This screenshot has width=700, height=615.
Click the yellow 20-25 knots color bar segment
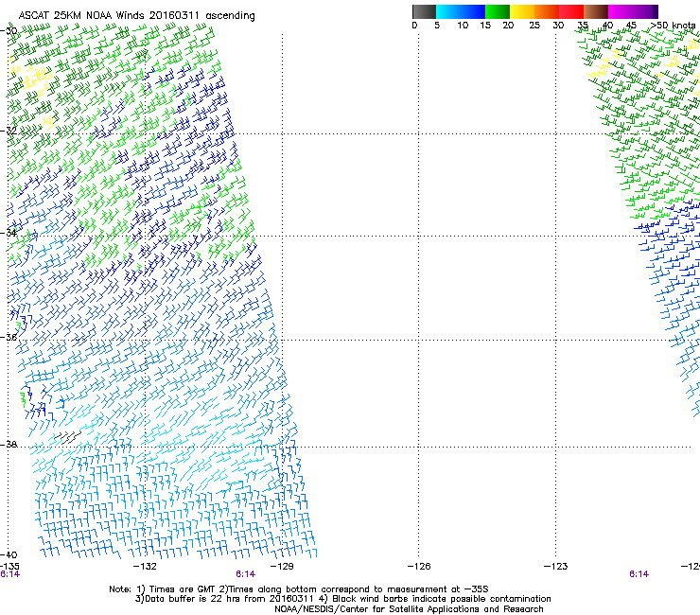point(522,11)
